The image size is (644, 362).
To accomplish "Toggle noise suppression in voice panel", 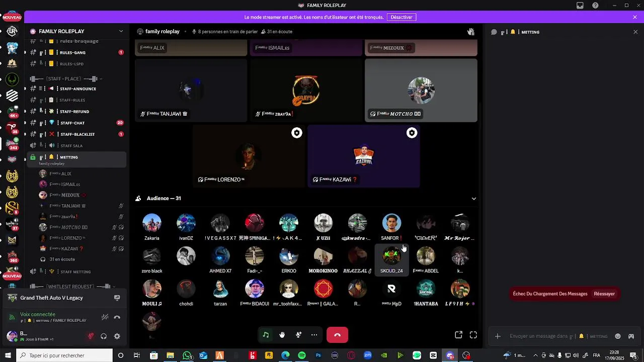I will coord(105,317).
